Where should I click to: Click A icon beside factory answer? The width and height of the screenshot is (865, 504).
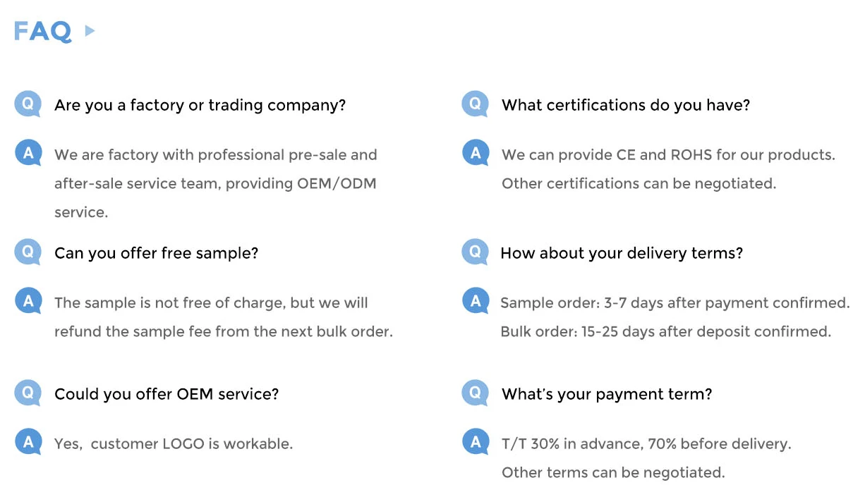pyautogui.click(x=28, y=154)
